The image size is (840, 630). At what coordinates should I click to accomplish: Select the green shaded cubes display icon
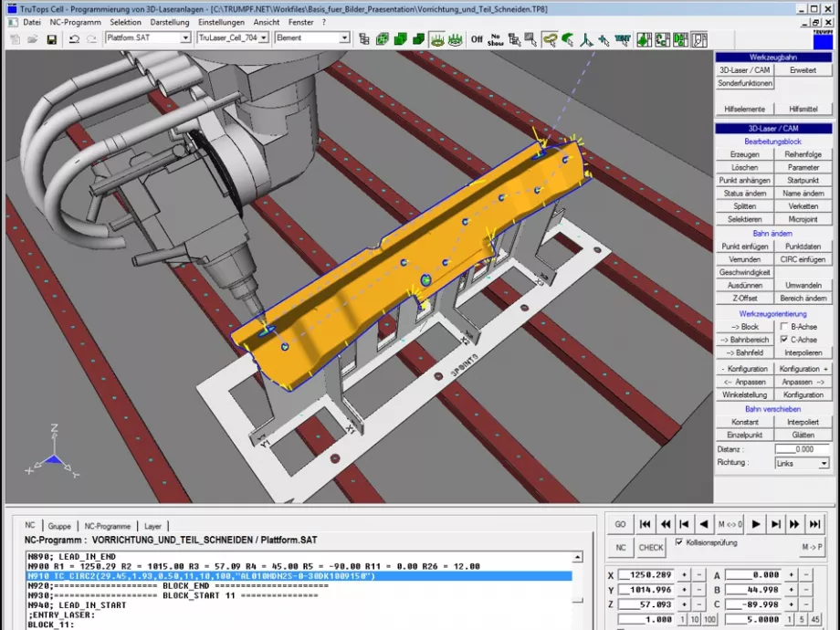pos(401,39)
